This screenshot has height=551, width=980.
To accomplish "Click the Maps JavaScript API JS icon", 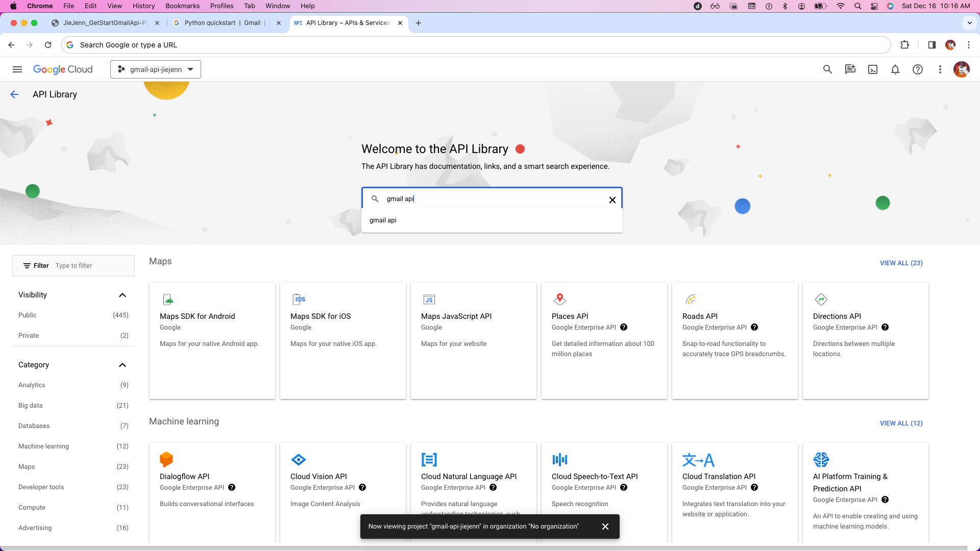I will pyautogui.click(x=429, y=299).
